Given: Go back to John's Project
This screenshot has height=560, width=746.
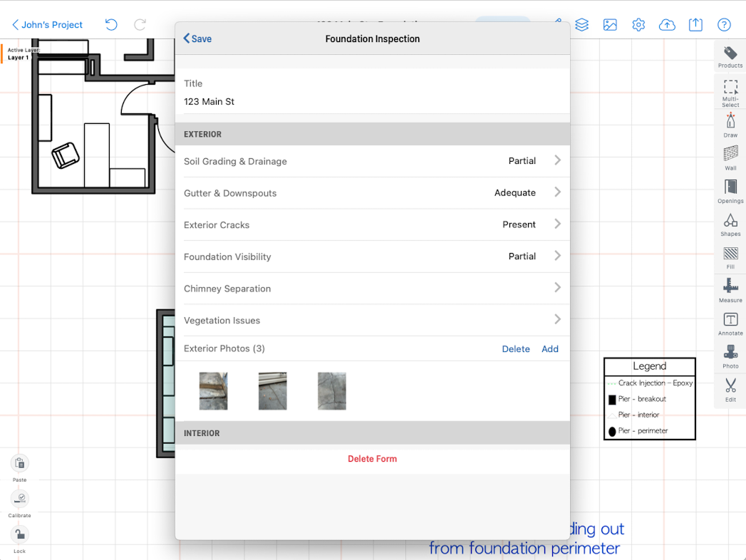Looking at the screenshot, I should [47, 25].
